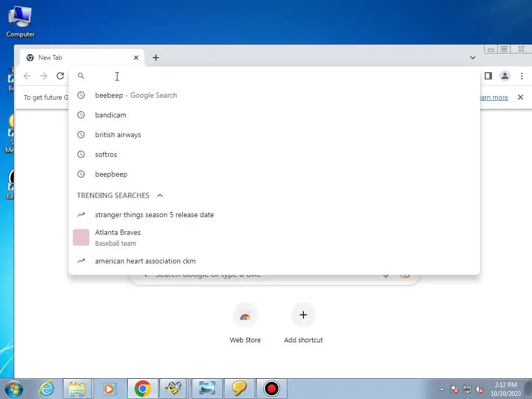Choose the bandicam history suggestion
Screen dimensions: 532x399
click(274, 115)
